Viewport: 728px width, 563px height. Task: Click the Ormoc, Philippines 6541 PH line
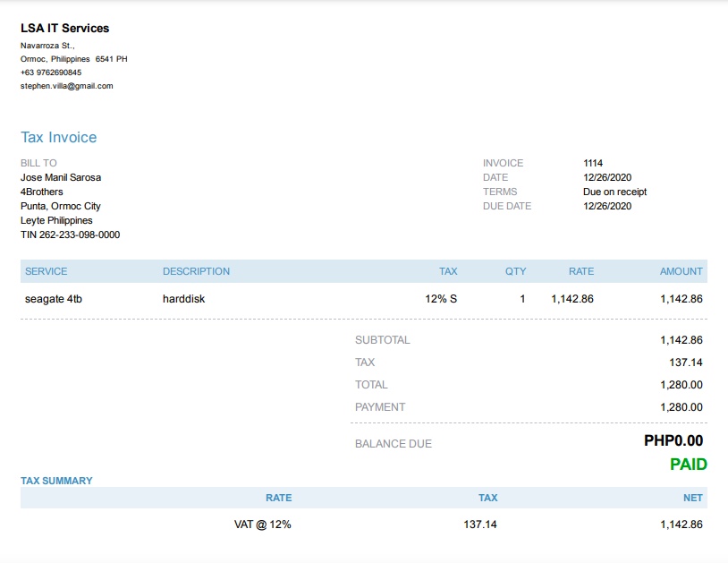[x=74, y=59]
